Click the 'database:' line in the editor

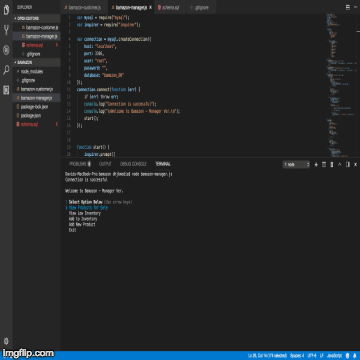pos(104,75)
